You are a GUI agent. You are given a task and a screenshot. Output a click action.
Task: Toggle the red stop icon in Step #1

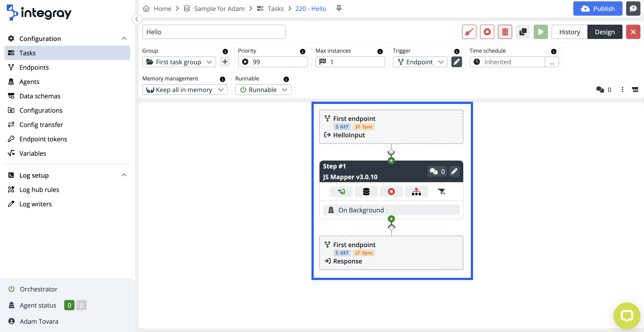click(391, 192)
